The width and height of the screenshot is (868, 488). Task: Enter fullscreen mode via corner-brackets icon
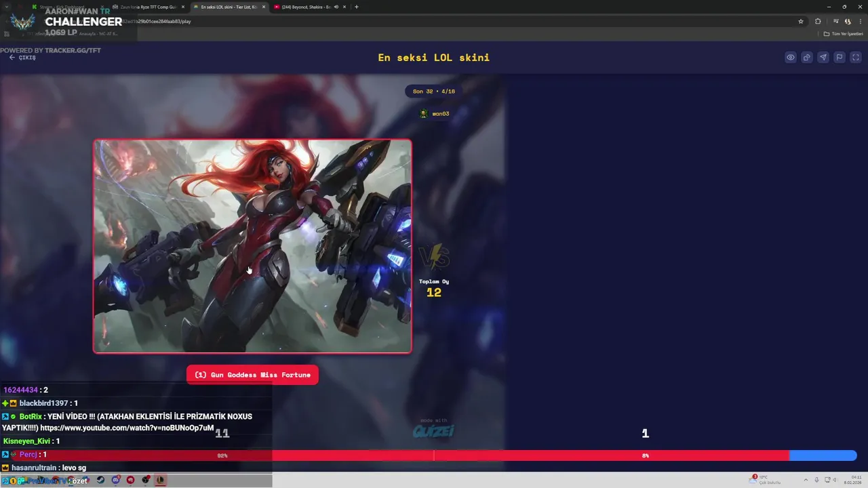pos(856,58)
